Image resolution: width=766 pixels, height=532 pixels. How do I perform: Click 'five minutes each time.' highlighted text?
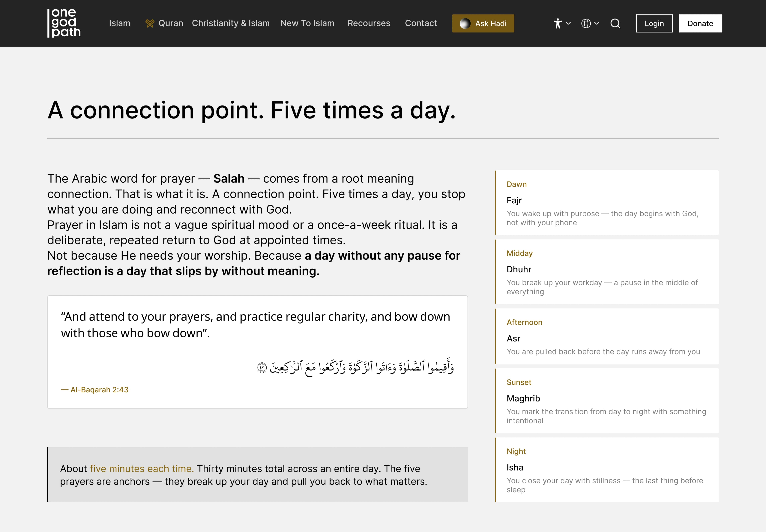pyautogui.click(x=142, y=469)
